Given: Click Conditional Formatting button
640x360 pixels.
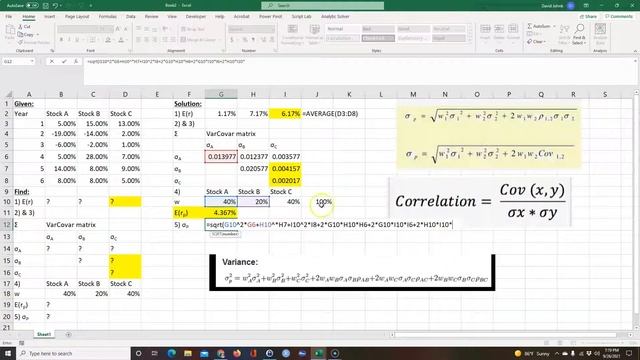Looking at the screenshot, I should [x=292, y=34].
